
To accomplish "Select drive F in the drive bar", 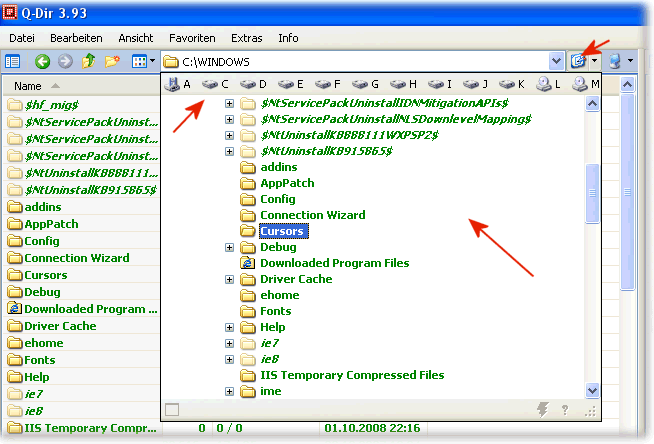I will (327, 85).
